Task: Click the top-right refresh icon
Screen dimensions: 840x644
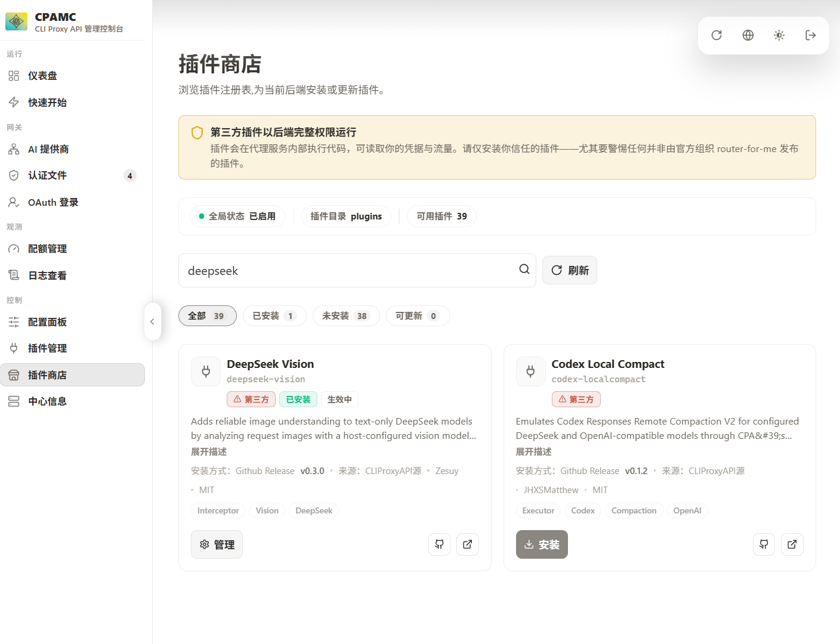Action: 717,35
